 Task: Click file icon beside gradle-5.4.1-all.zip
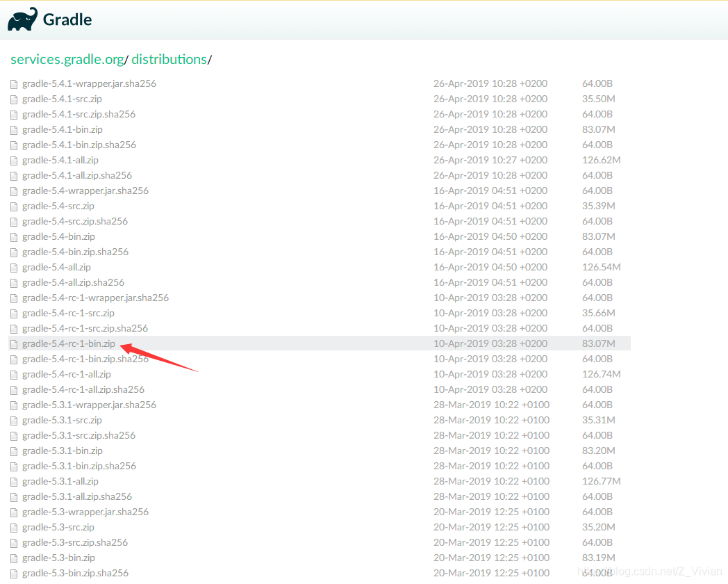pos(14,161)
